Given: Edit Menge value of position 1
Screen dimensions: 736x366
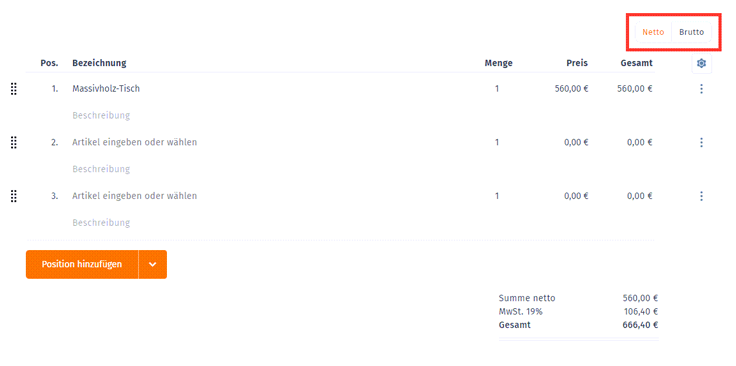Looking at the screenshot, I should tap(497, 89).
